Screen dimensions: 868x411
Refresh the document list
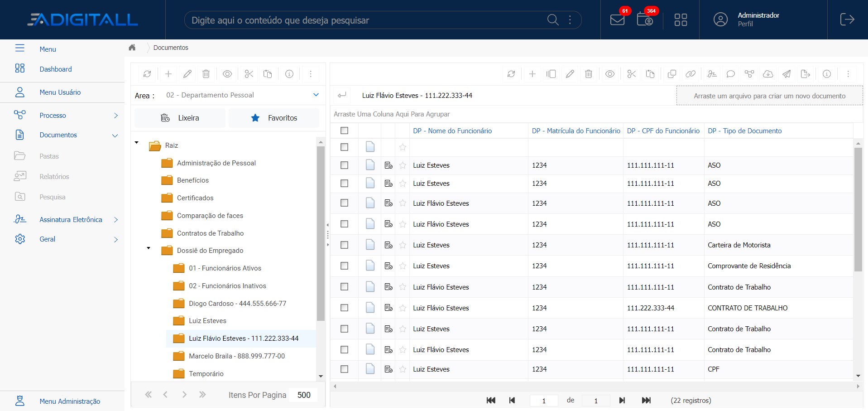coord(511,74)
